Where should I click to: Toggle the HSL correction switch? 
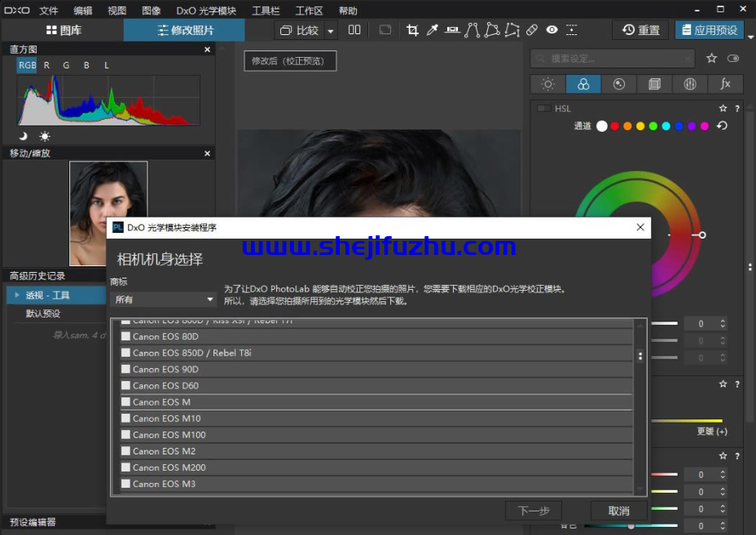point(544,108)
